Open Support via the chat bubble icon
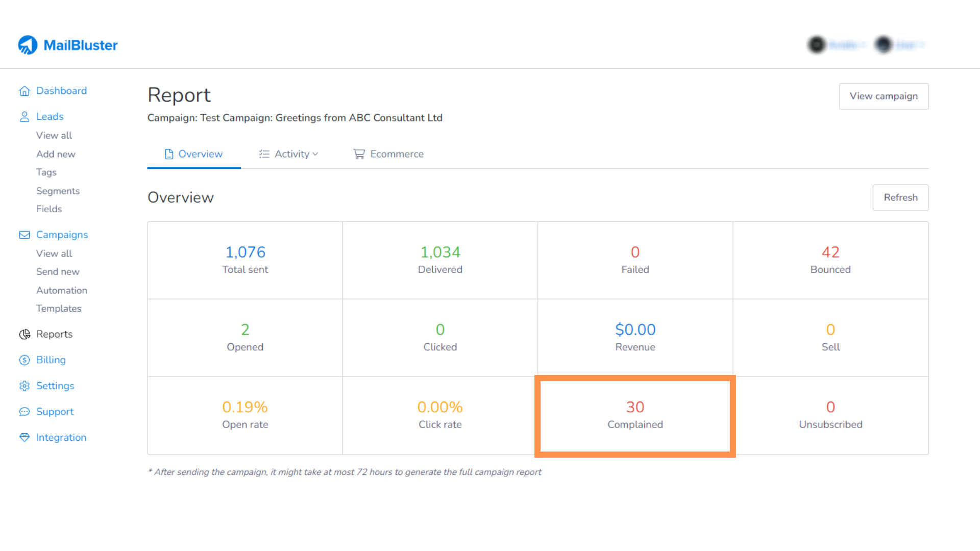 point(24,411)
